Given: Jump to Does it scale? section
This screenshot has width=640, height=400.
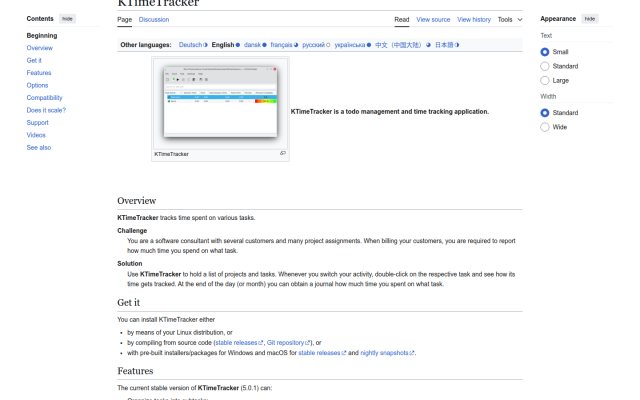Looking at the screenshot, I should click(46, 110).
